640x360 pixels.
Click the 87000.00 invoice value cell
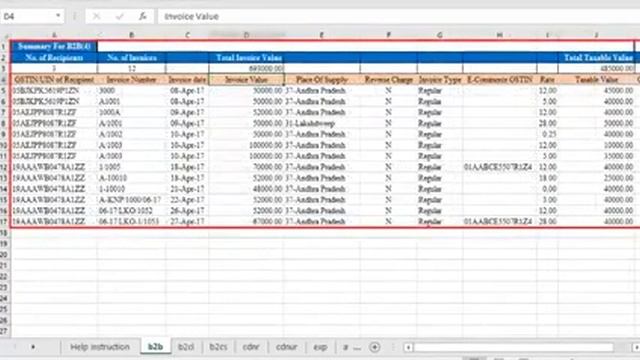[x=247, y=222]
